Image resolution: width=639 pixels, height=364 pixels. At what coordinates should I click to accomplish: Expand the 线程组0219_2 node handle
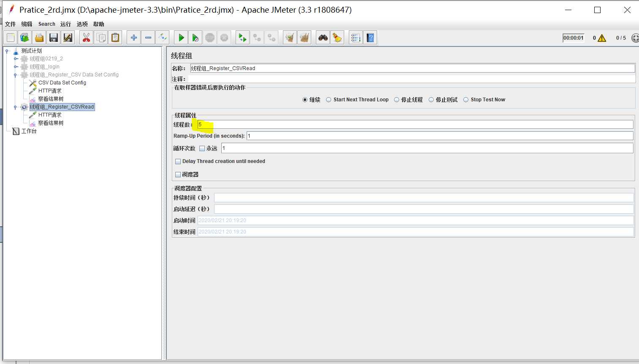[16, 59]
